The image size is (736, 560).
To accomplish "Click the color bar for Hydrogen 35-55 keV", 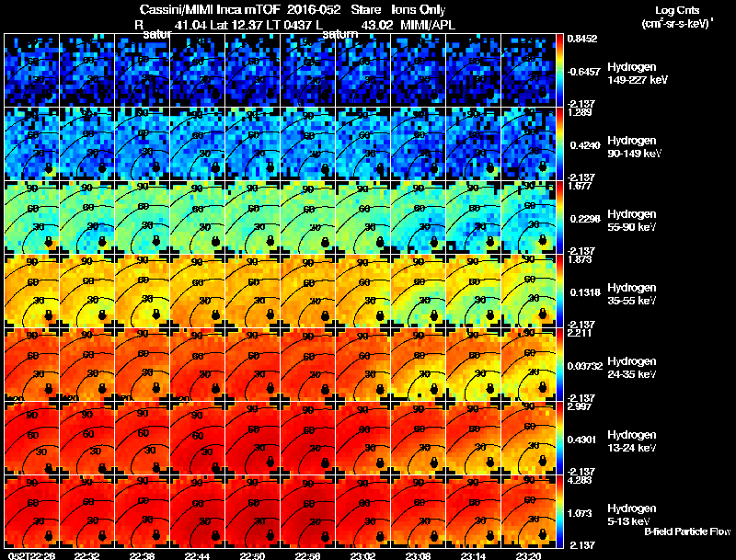I will (559, 291).
